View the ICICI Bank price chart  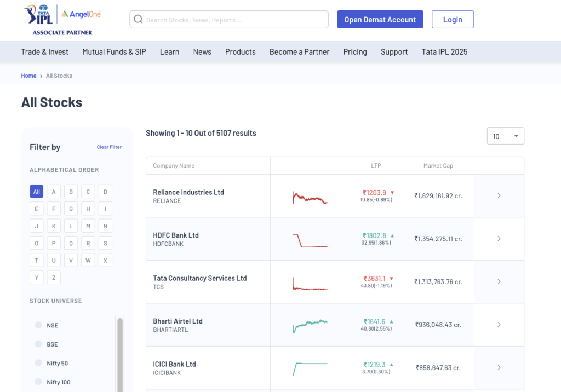click(310, 369)
